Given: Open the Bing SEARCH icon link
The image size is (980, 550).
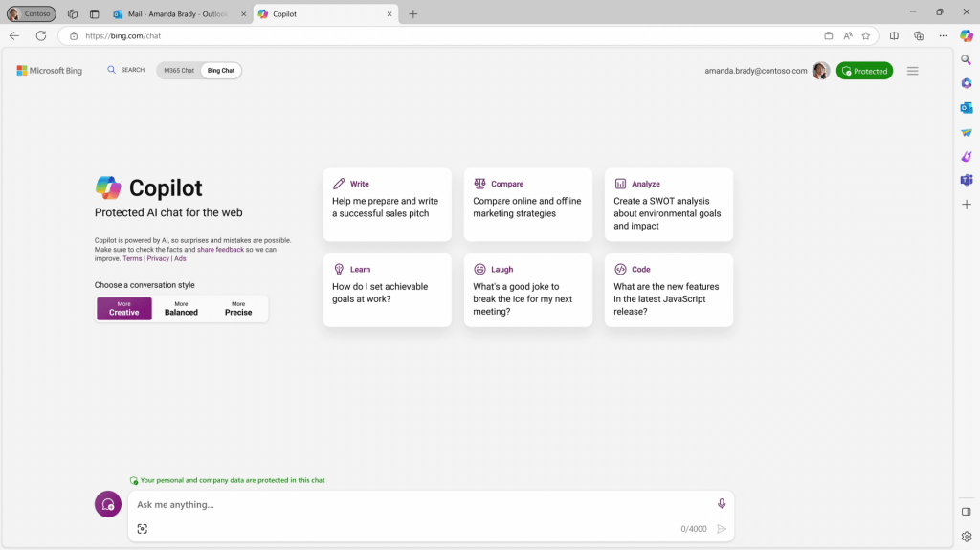Looking at the screenshot, I should [x=126, y=70].
